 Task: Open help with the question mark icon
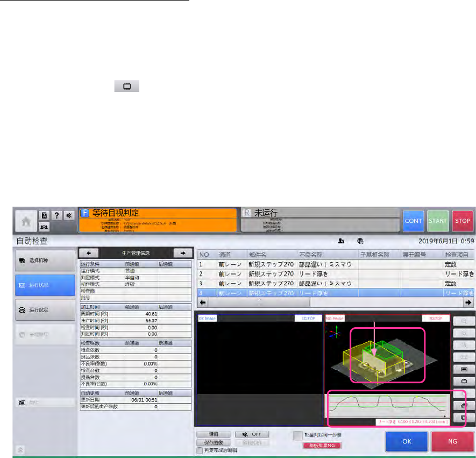click(x=56, y=216)
